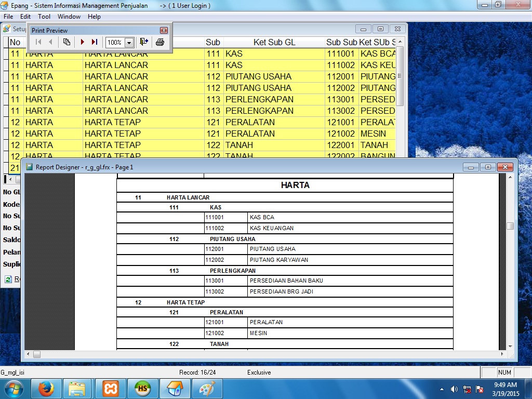The height and width of the screenshot is (399, 532).
Task: Open the 100% zoom dropdown
Action: click(129, 43)
